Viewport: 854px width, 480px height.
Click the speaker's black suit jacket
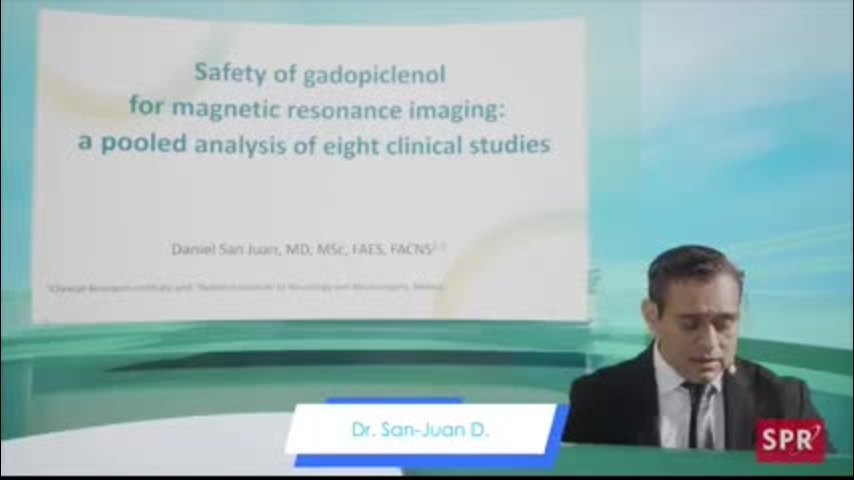click(x=610, y=410)
